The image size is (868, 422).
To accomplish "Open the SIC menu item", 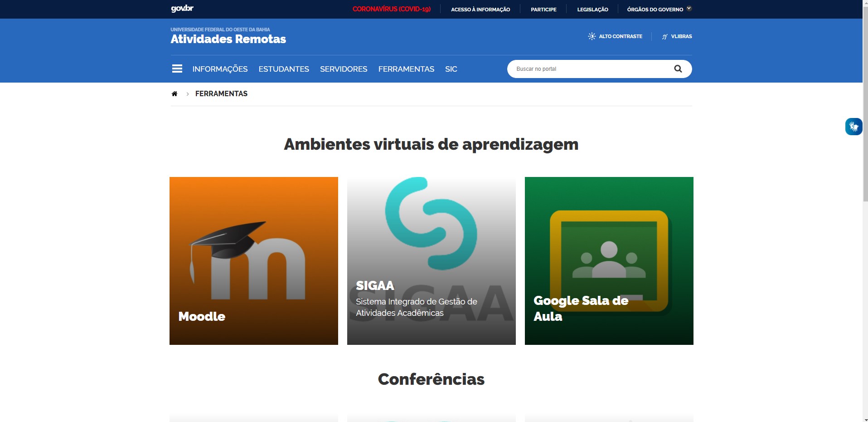I will (x=451, y=69).
